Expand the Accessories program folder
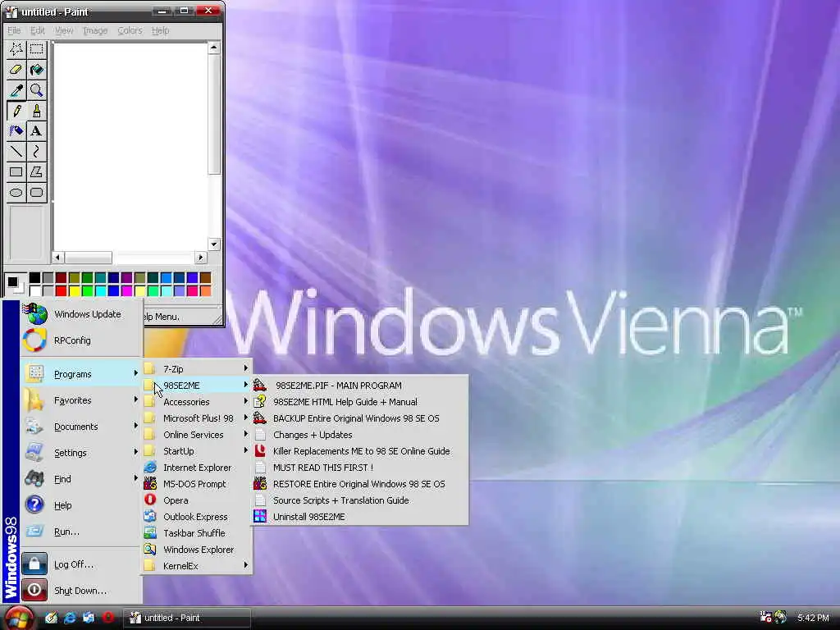840x630 pixels. pos(197,402)
